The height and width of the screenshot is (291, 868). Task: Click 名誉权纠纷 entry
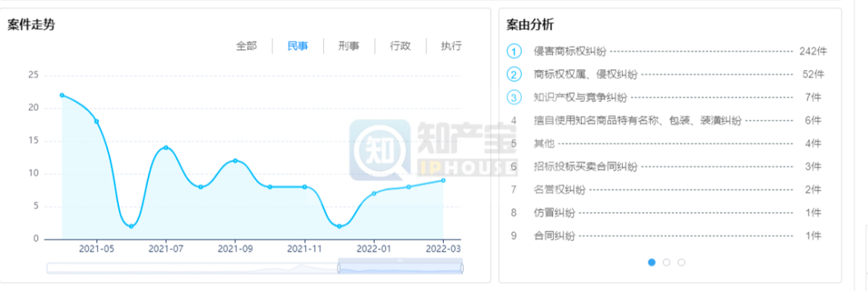tap(559, 190)
